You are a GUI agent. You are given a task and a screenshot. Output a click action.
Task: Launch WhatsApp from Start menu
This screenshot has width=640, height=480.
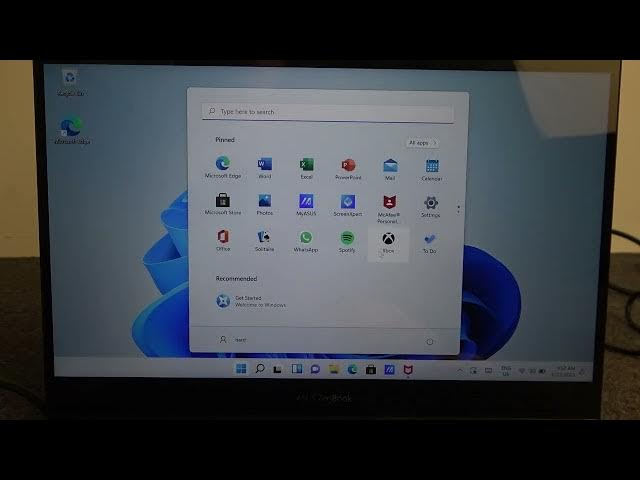coord(306,242)
